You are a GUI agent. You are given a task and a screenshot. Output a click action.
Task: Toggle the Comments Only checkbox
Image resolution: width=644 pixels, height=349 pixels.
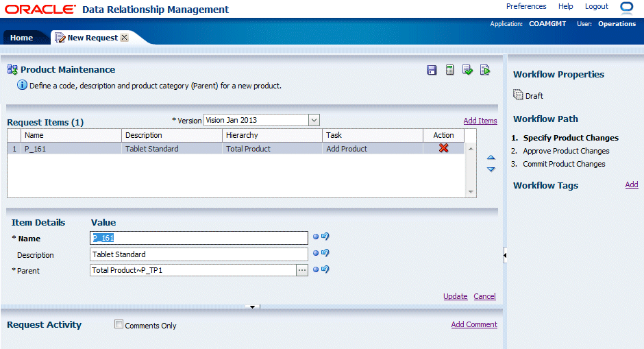point(119,325)
